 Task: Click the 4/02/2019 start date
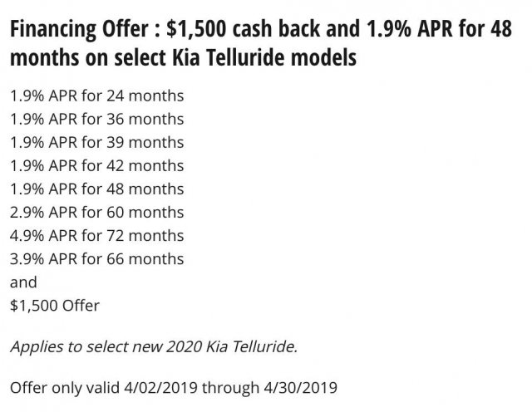coord(160,388)
